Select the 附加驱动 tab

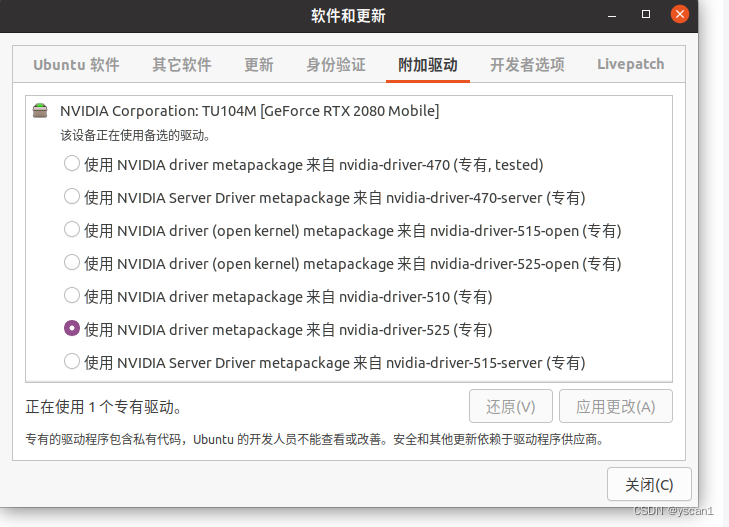point(428,65)
